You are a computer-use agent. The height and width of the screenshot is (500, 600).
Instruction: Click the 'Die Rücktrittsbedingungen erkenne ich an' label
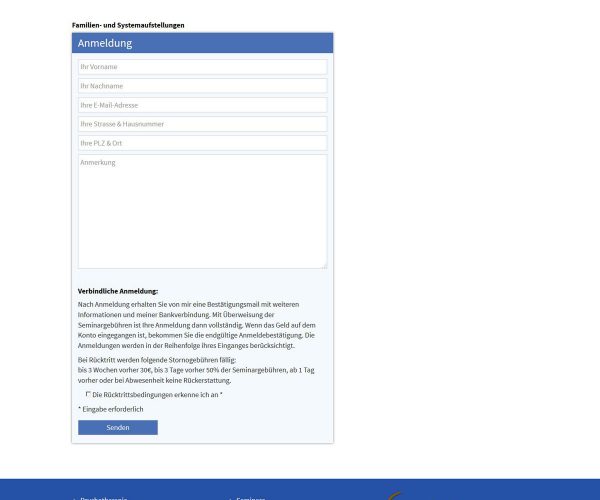click(x=157, y=395)
